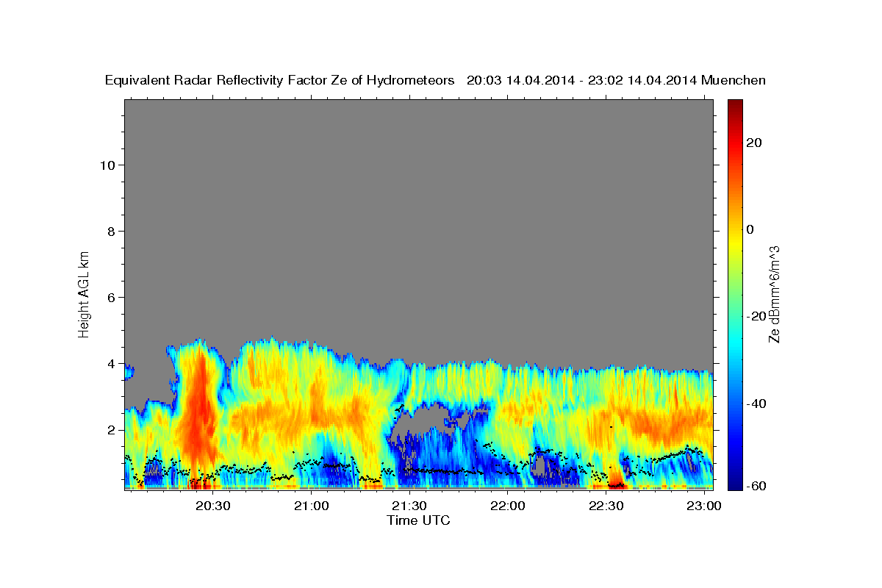Click the height tick label 6
The image size is (882, 588).
(111, 297)
